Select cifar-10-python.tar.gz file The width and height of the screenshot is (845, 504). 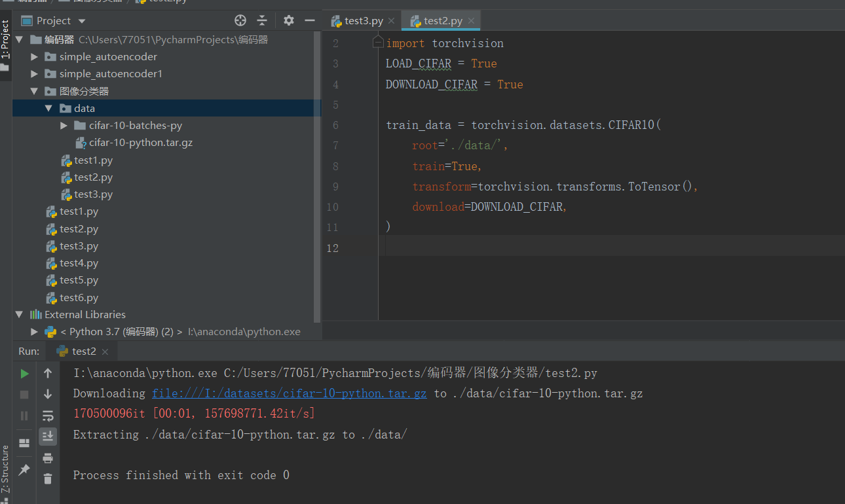[x=141, y=142]
